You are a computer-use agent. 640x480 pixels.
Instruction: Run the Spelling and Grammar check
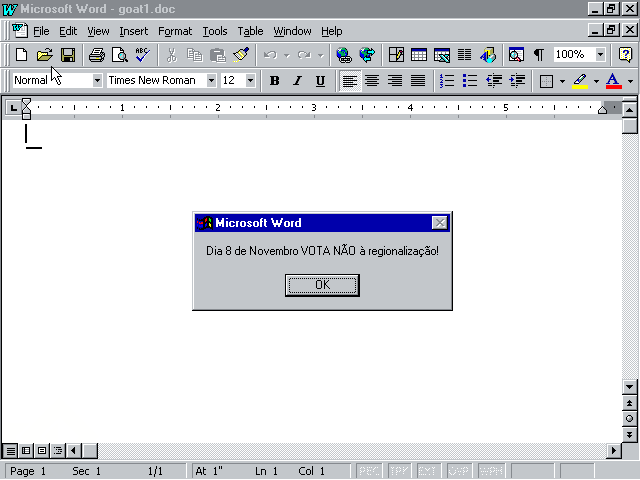[x=143, y=55]
